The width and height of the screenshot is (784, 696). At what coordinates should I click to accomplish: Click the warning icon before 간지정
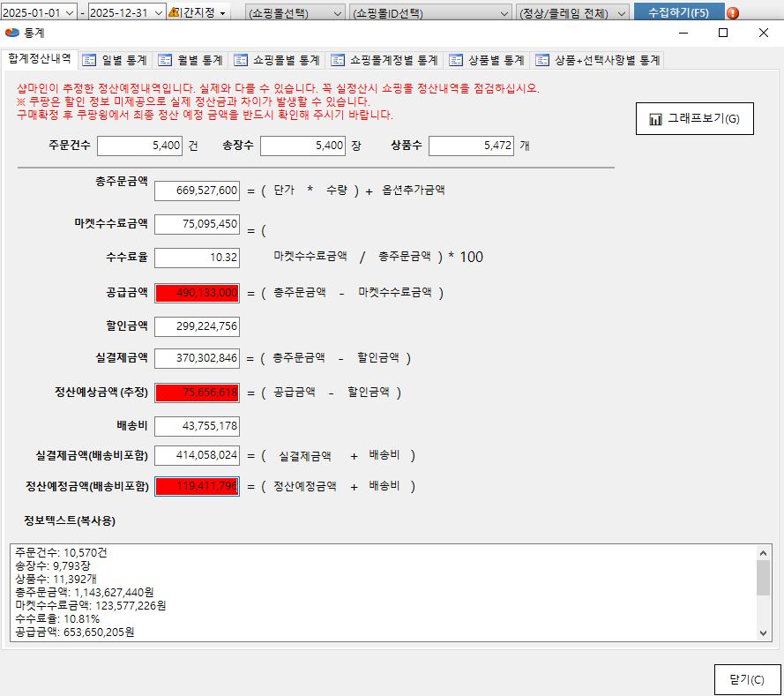(x=174, y=13)
